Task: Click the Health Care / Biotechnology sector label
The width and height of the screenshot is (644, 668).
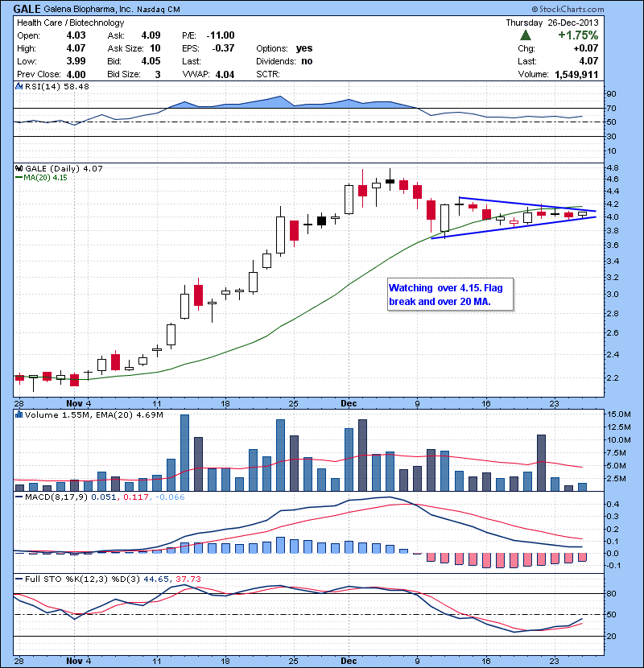Action: click(70, 23)
